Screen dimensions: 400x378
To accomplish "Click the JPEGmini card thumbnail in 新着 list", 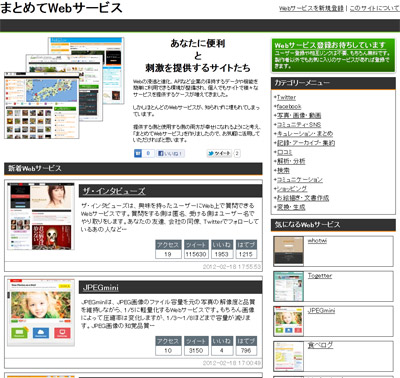I will tap(41, 312).
